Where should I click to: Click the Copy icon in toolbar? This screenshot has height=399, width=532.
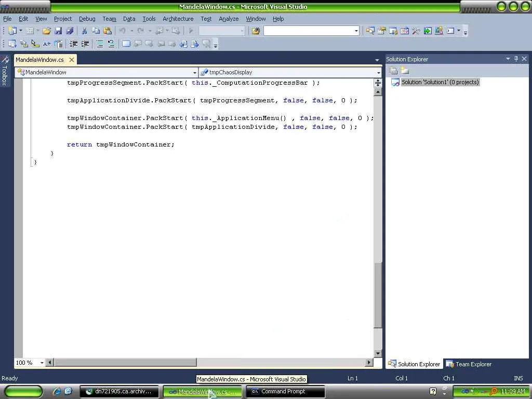tap(96, 31)
